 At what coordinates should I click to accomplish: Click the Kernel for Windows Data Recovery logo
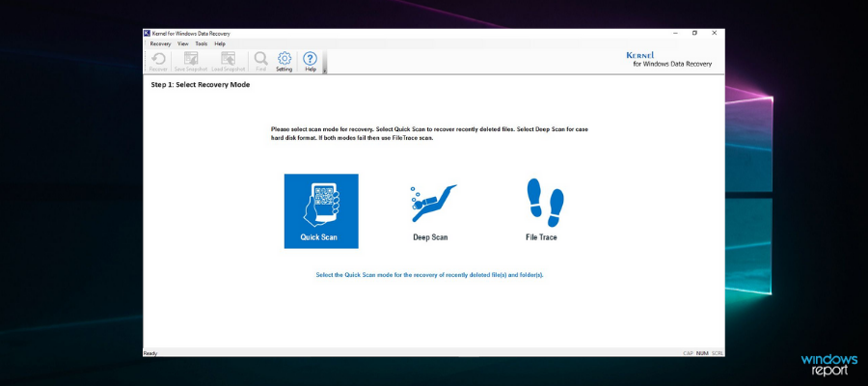669,60
